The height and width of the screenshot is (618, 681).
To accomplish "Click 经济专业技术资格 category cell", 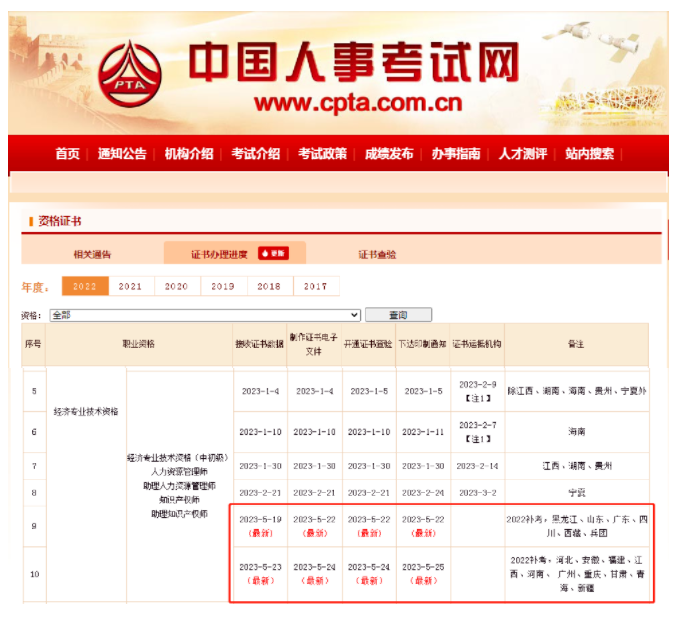I will tap(86, 411).
